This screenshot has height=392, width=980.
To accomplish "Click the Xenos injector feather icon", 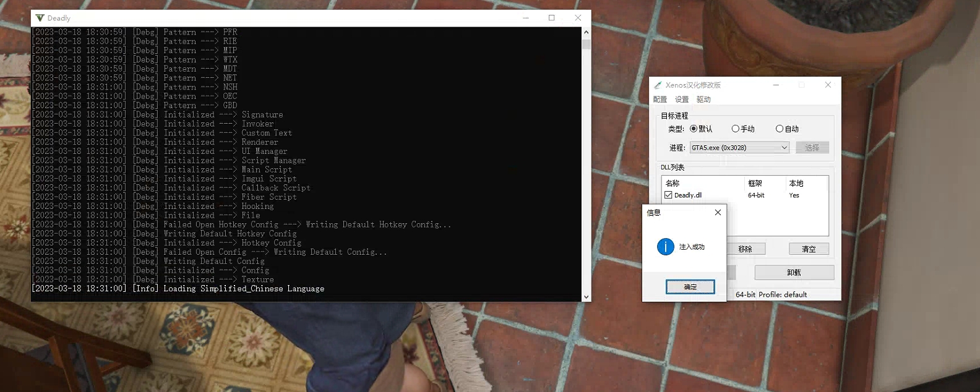I will tap(658, 85).
